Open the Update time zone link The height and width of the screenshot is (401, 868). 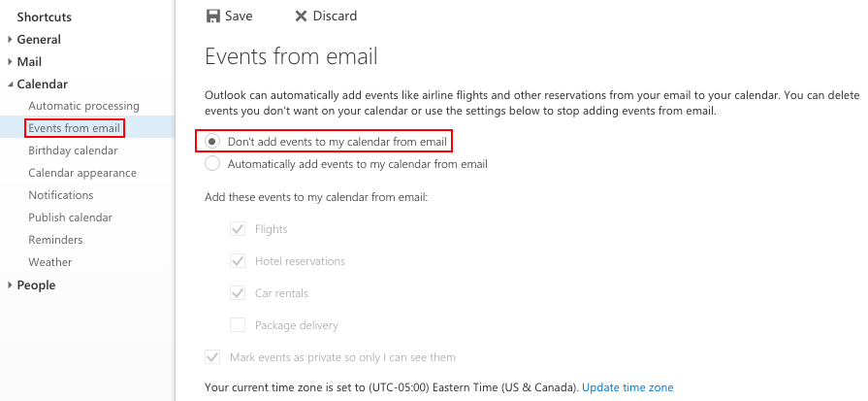(627, 387)
